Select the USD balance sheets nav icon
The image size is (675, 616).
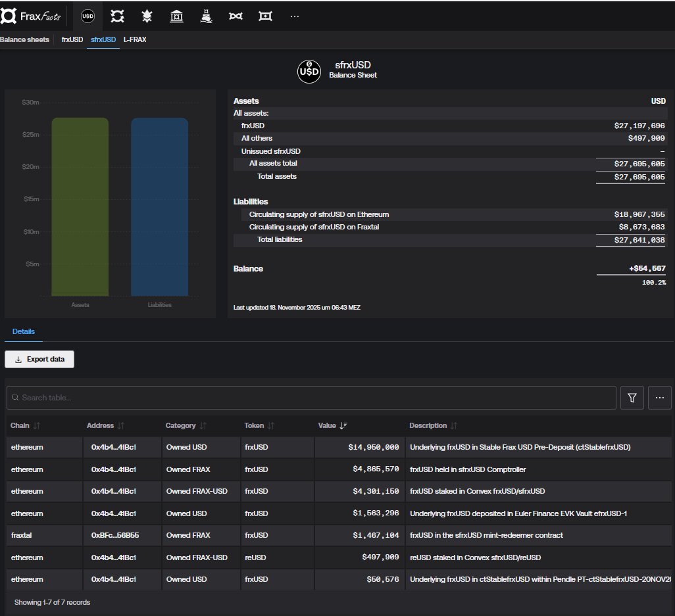coord(87,16)
